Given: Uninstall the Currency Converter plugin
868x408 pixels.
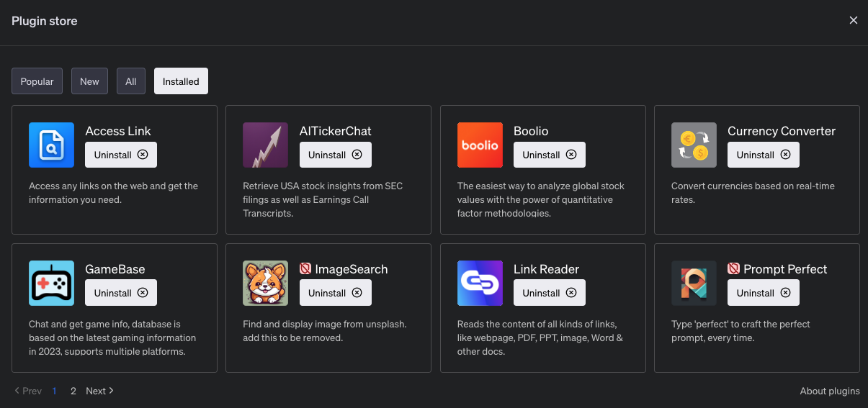Looking at the screenshot, I should pyautogui.click(x=764, y=155).
